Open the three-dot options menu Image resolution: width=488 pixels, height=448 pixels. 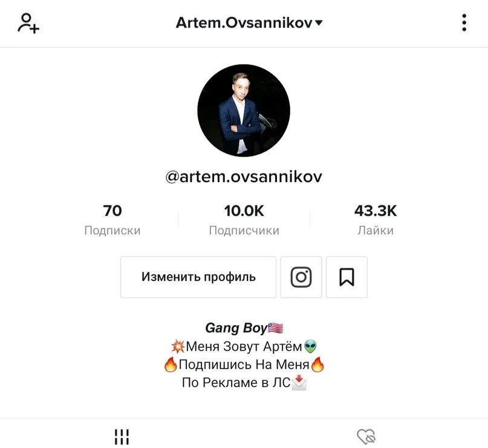point(464,23)
